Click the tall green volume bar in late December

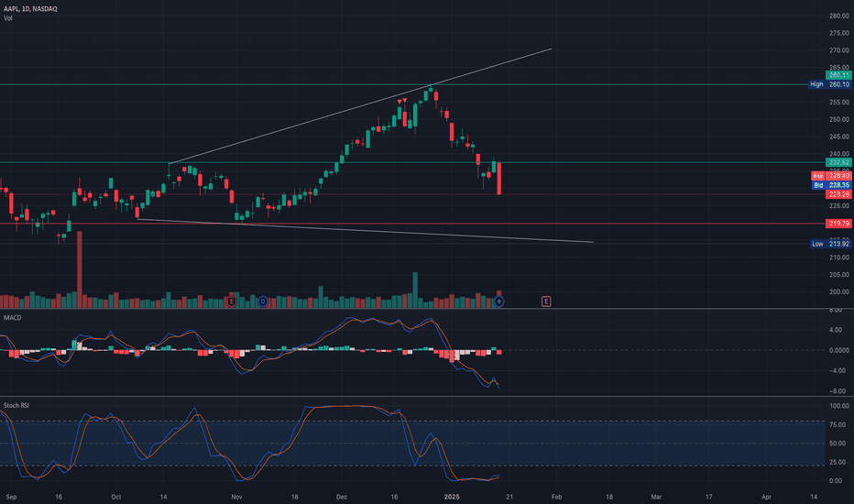tap(415, 290)
